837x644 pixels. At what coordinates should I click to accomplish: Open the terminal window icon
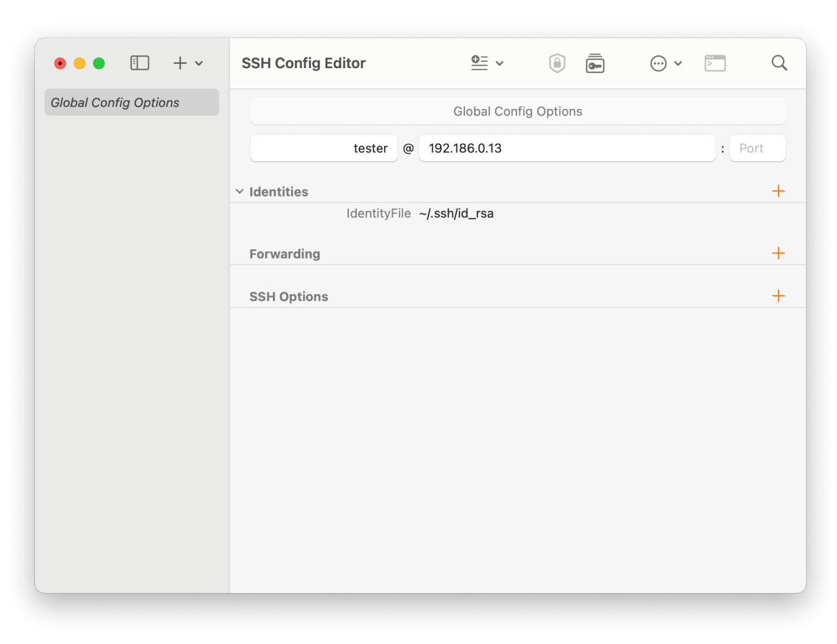pos(715,63)
